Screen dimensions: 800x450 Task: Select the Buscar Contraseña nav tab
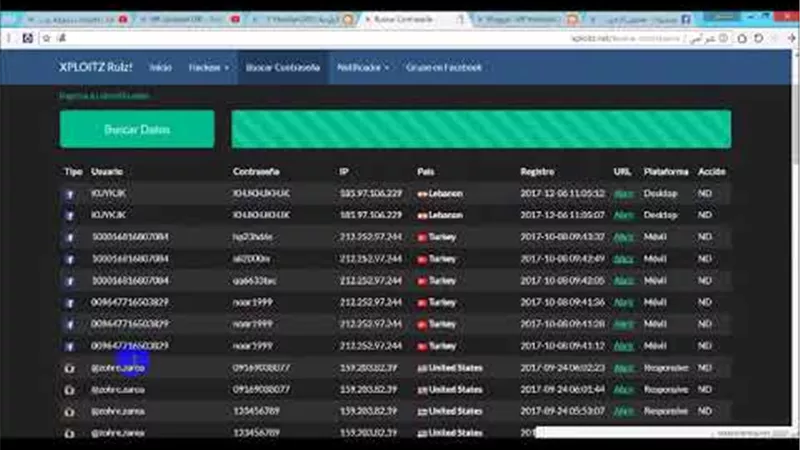[x=283, y=67]
